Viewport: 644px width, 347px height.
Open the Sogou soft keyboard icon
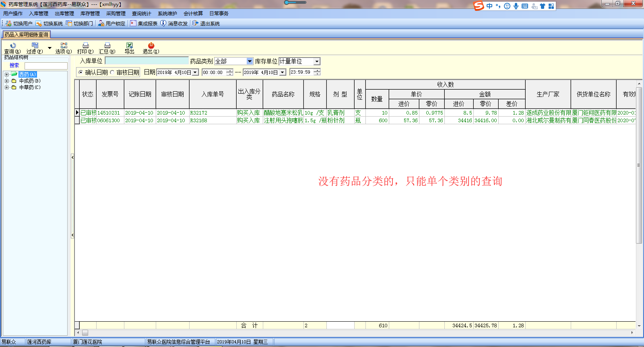pos(525,6)
